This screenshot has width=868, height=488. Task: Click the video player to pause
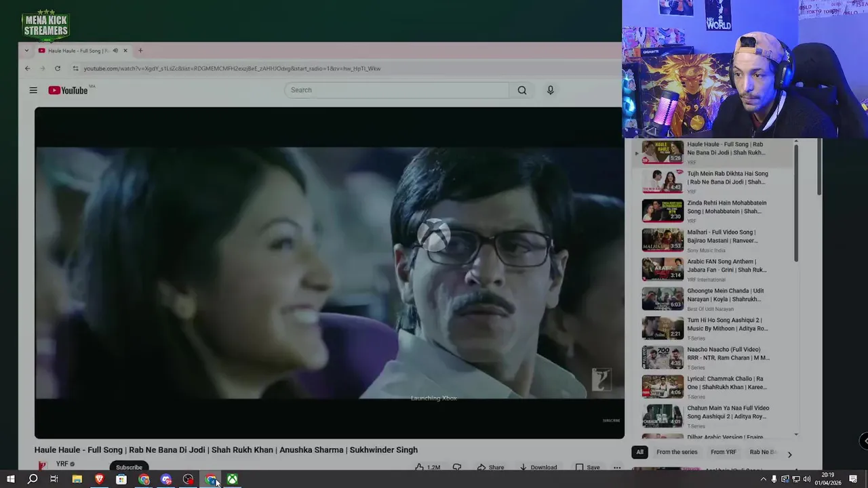point(329,272)
